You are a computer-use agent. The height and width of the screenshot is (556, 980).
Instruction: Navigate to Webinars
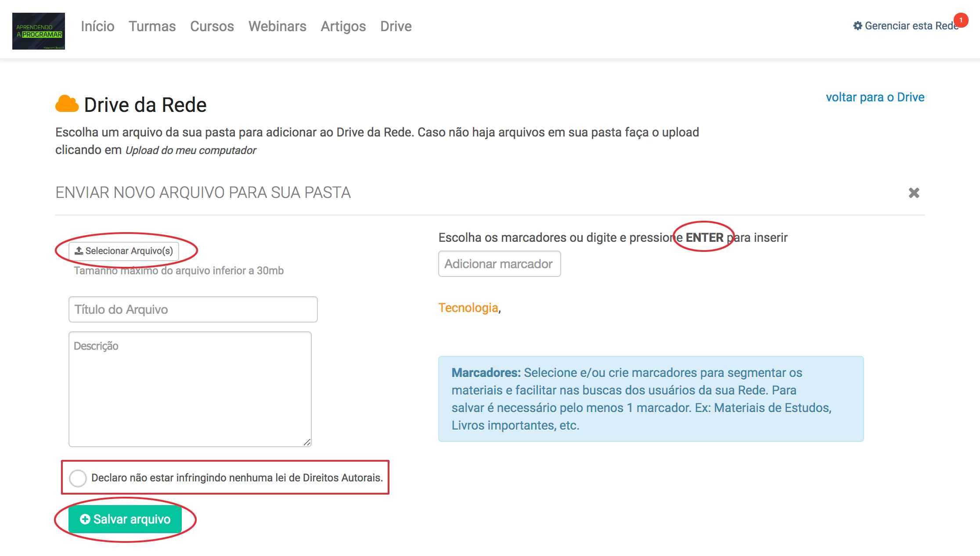pyautogui.click(x=277, y=26)
